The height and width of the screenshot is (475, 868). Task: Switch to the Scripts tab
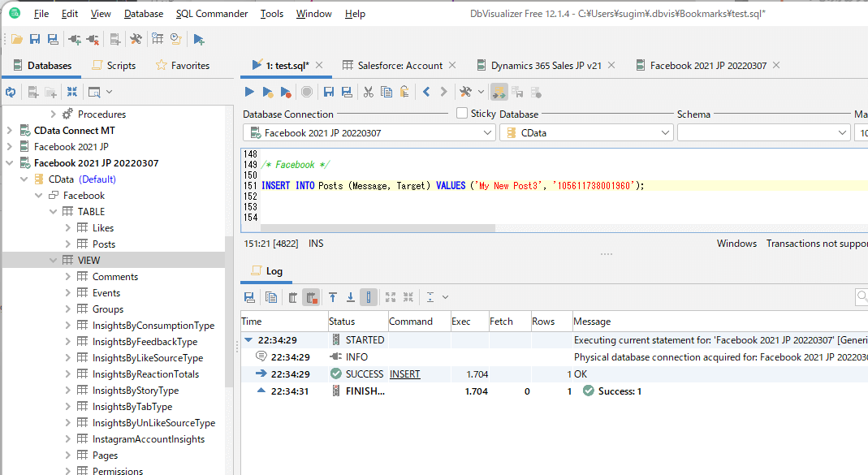click(x=120, y=66)
